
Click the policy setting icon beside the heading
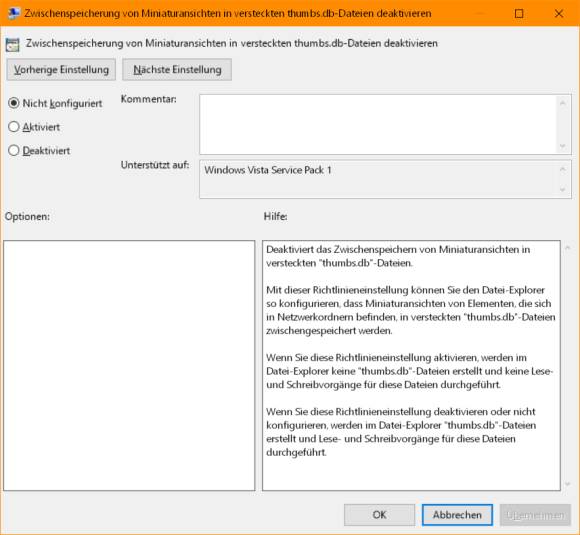pos(13,45)
